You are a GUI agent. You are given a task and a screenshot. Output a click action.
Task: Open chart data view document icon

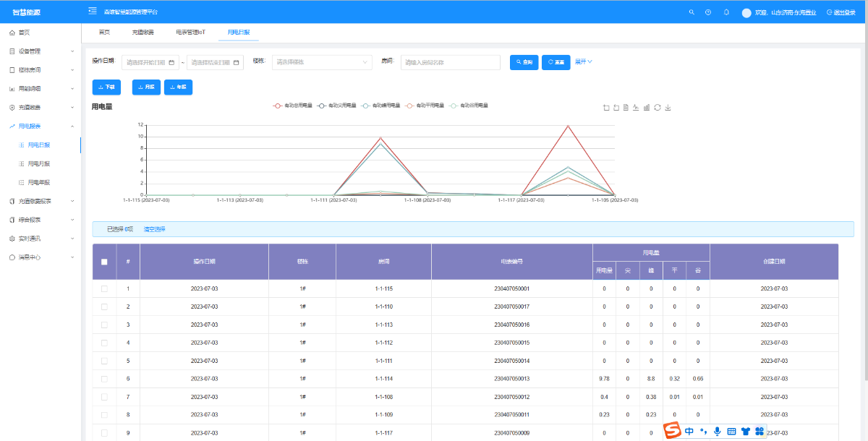tap(626, 108)
